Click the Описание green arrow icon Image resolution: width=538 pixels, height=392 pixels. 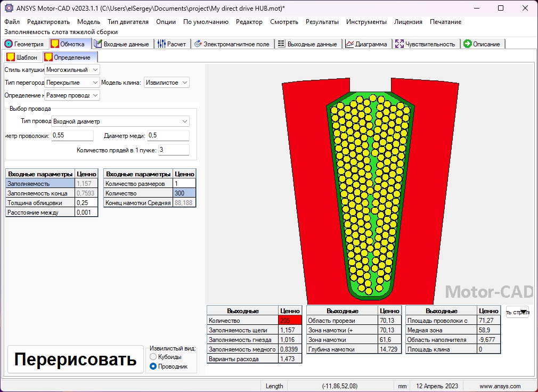pos(467,44)
